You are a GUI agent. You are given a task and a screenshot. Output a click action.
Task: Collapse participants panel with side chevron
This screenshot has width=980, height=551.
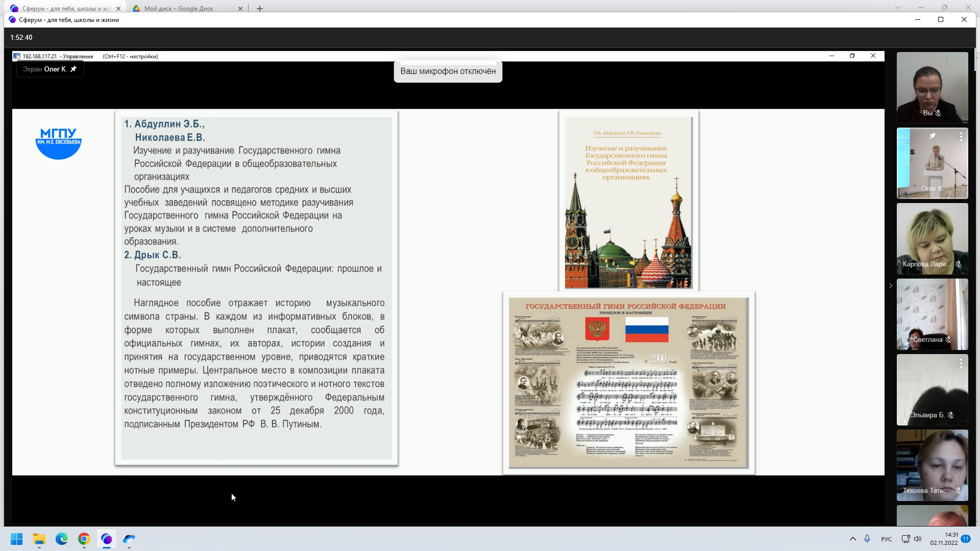(891, 286)
